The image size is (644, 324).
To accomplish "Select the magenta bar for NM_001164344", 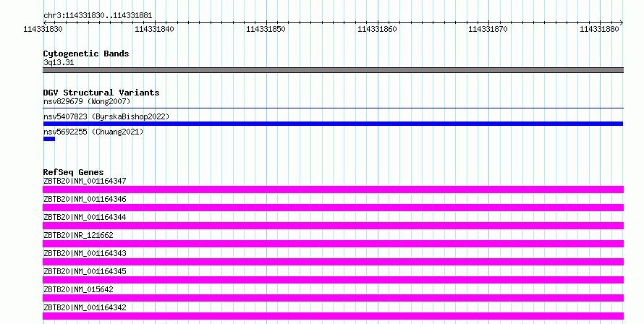I will pos(333,226).
